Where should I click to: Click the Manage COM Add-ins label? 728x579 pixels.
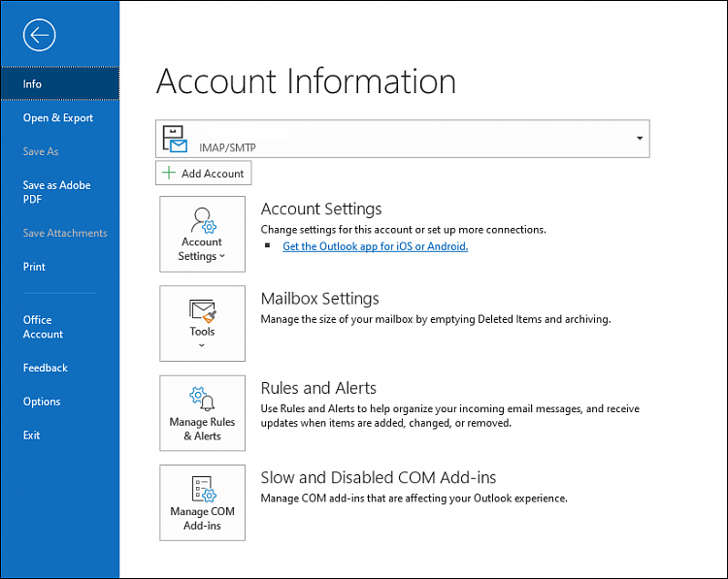pos(203,518)
